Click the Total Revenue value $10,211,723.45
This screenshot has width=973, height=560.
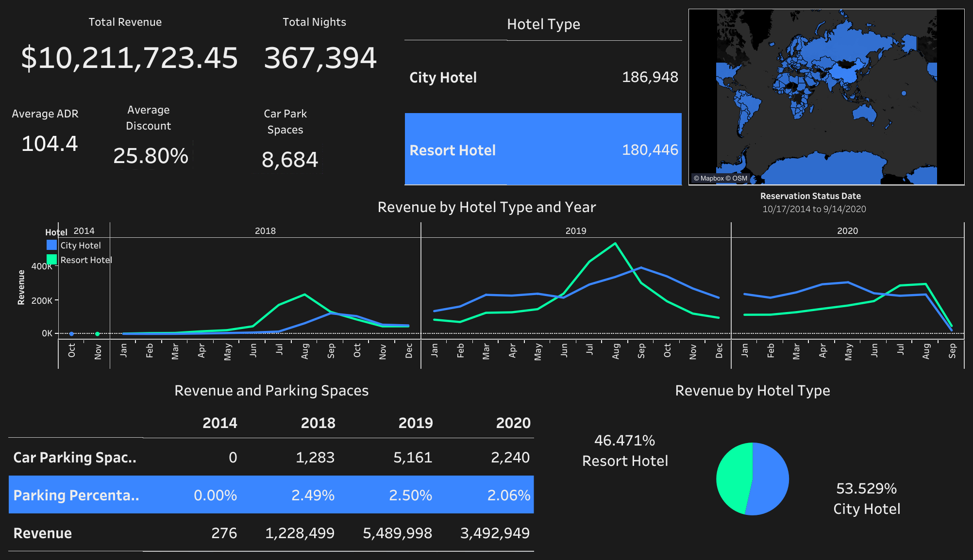(x=129, y=58)
